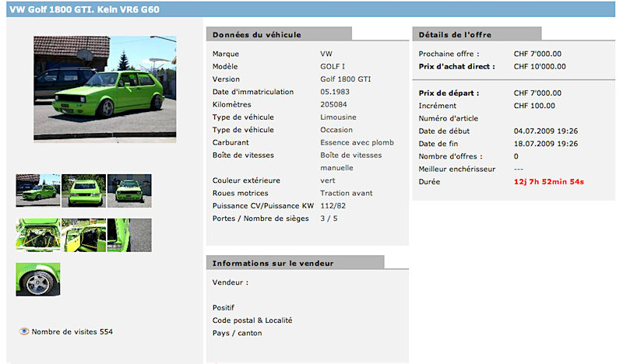Click the registration date '05.1983'
This screenshot has height=364, width=623.
coord(335,92)
